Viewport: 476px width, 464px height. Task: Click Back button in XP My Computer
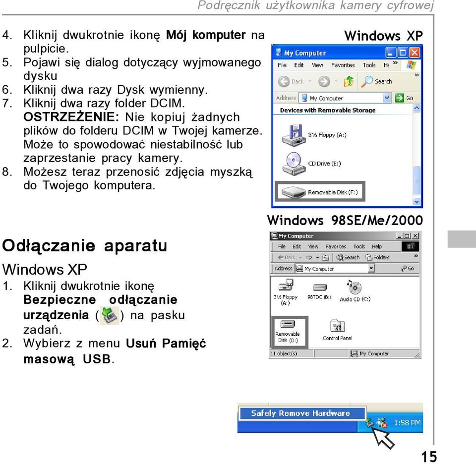click(291, 81)
